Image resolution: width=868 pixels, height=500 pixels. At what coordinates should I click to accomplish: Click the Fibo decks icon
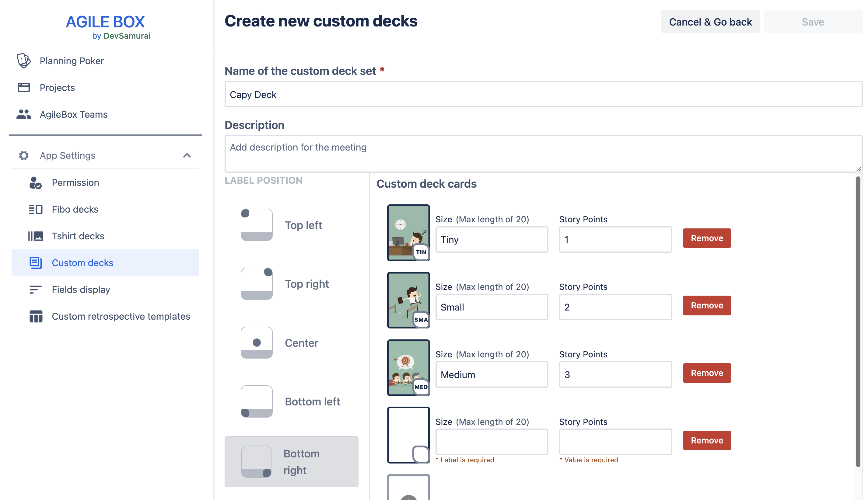pos(35,209)
